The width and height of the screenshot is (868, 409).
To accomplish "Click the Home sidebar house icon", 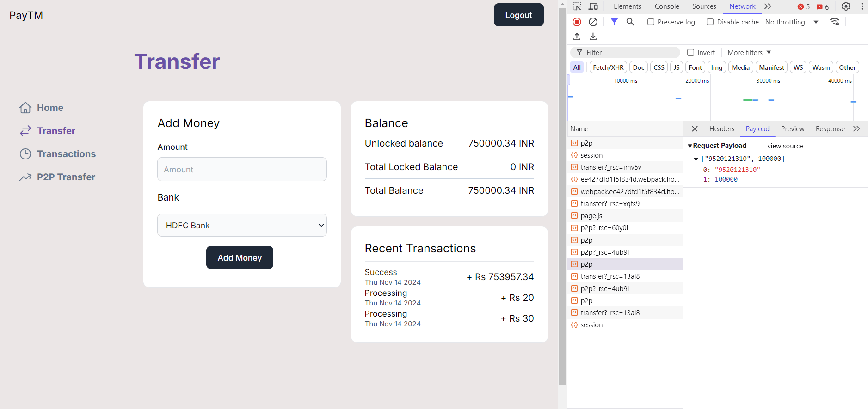I will pyautogui.click(x=25, y=108).
